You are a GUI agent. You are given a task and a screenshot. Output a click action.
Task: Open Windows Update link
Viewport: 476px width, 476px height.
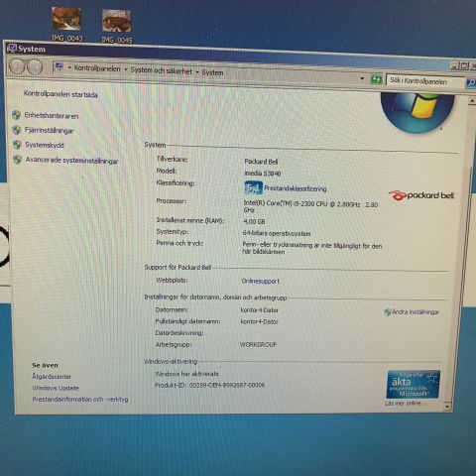tap(56, 388)
